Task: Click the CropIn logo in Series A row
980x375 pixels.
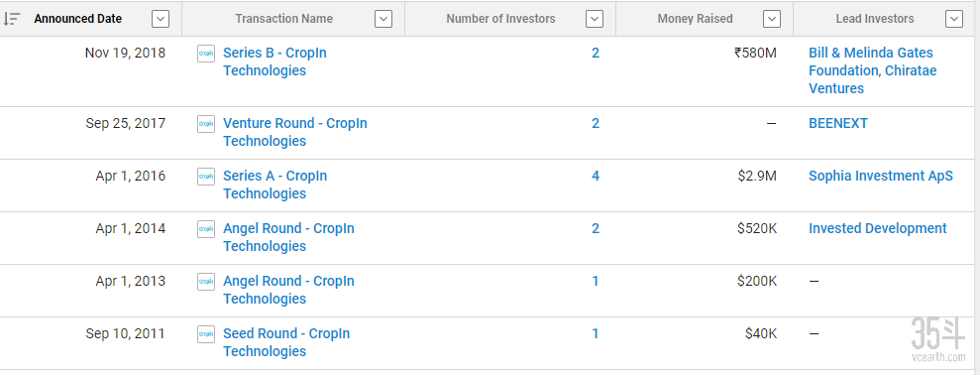Action: (x=206, y=177)
